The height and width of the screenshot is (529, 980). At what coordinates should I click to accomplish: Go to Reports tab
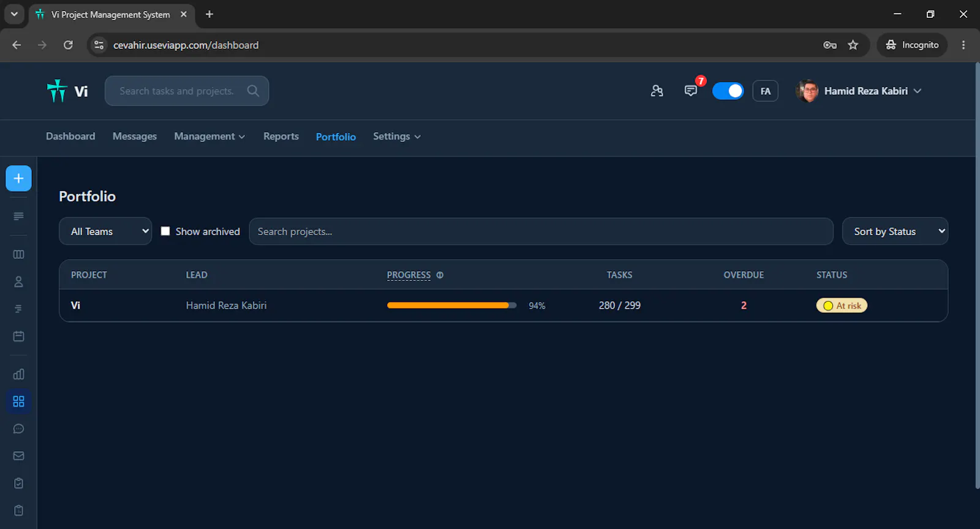281,136
